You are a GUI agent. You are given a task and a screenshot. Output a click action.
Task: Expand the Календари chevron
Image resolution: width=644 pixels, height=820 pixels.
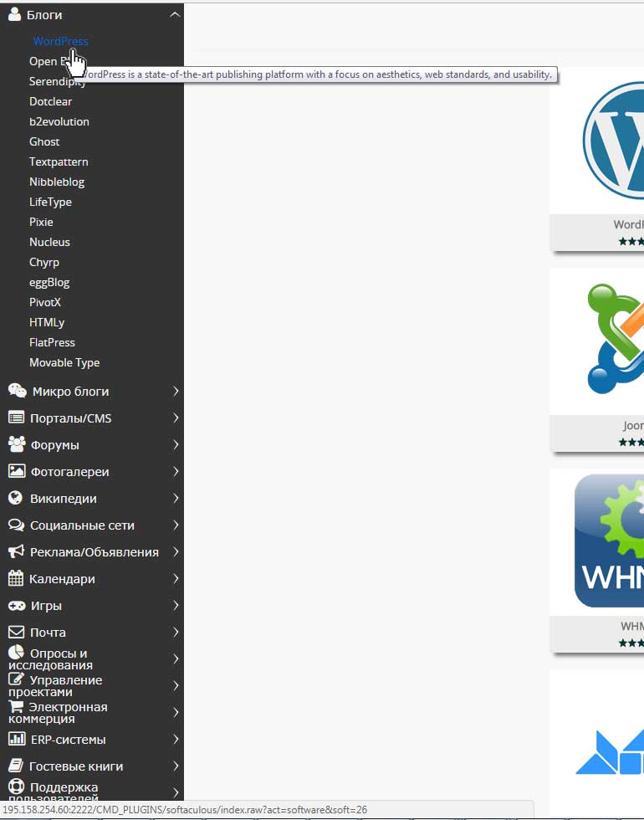click(176, 578)
